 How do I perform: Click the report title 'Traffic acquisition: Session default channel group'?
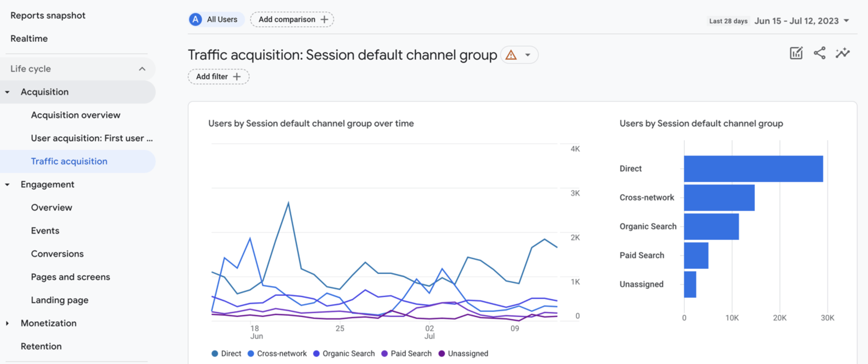342,55
